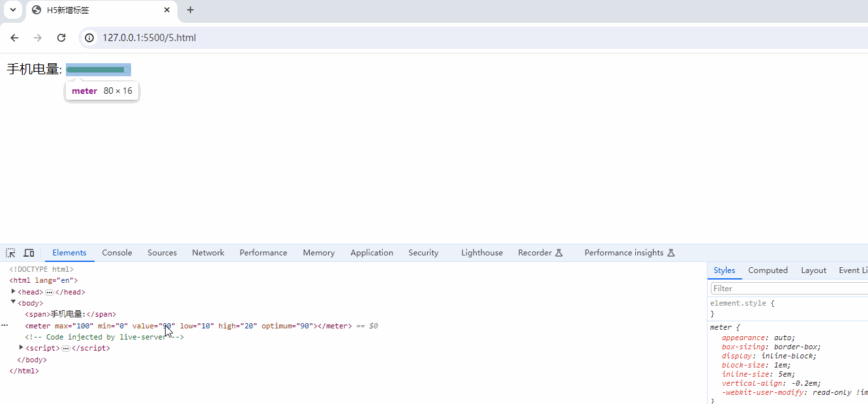Click the box-sizing: border-box declaration
Image resolution: width=868 pixels, height=404 pixels.
click(771, 347)
